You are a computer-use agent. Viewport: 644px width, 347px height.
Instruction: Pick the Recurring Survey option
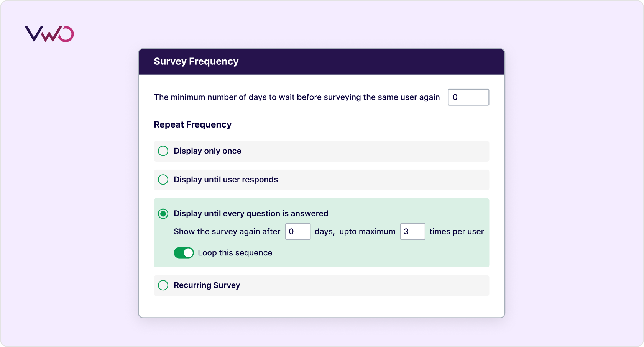(163, 285)
